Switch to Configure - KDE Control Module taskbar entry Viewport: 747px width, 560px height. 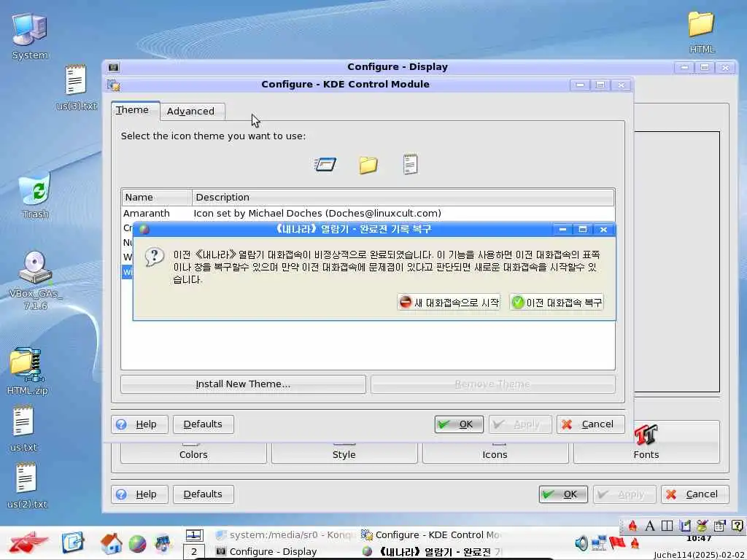(x=431, y=534)
